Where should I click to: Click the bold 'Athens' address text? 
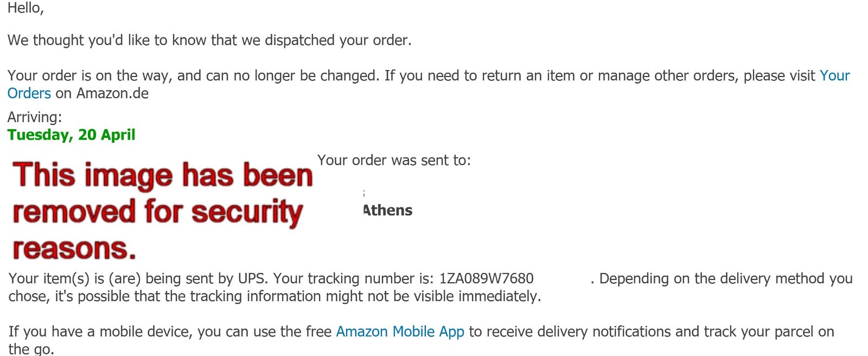click(x=387, y=211)
